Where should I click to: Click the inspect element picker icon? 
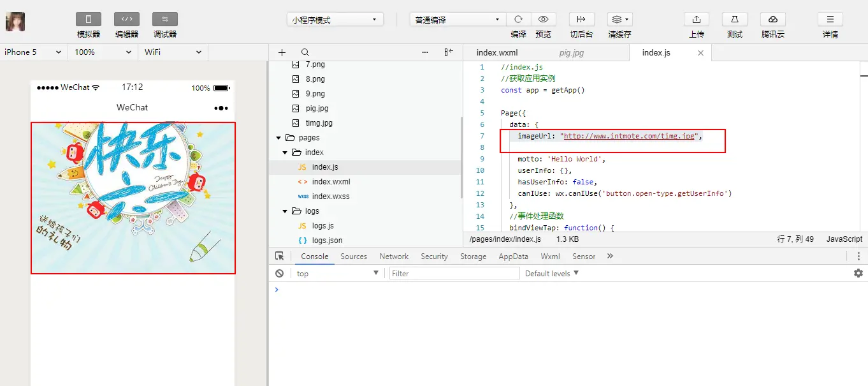click(x=279, y=256)
